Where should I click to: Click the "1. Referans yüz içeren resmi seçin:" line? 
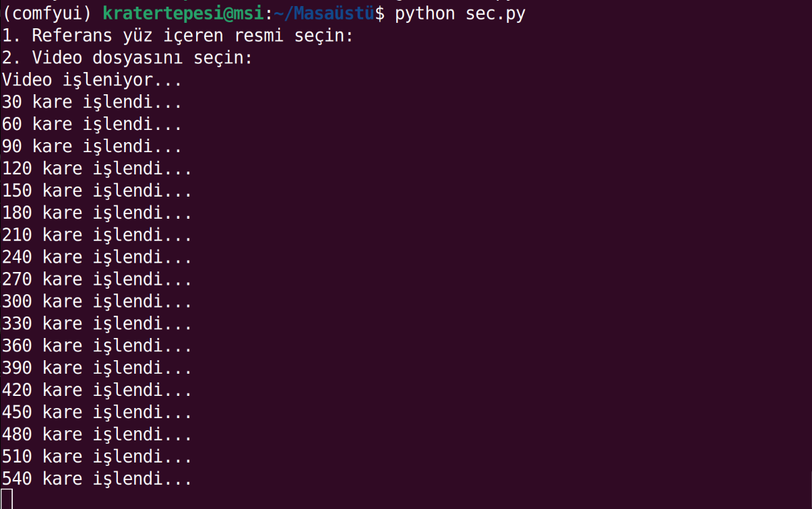pos(178,36)
